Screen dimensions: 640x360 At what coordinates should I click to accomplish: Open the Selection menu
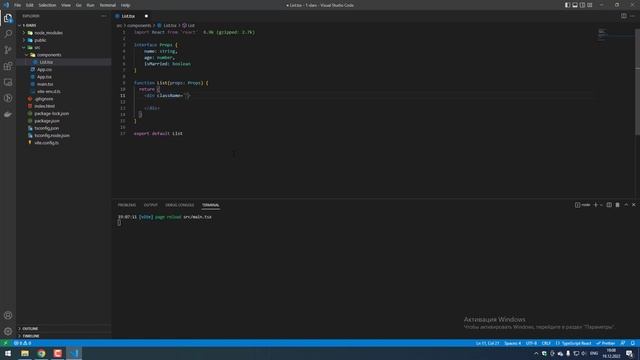[x=47, y=5]
